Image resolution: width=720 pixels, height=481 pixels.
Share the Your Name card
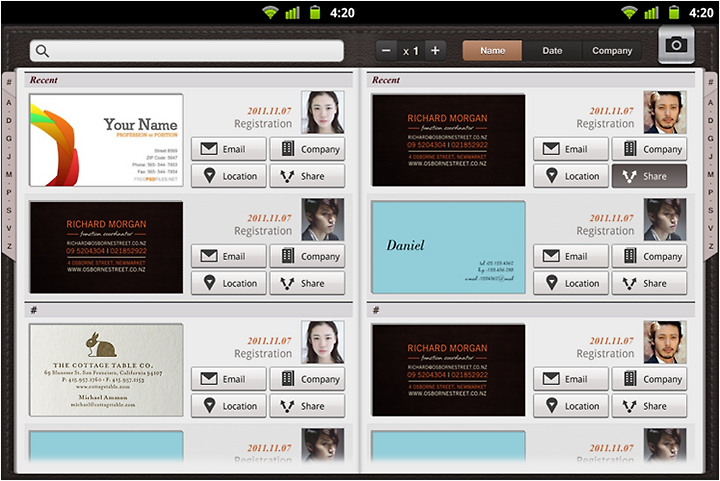pos(307,176)
